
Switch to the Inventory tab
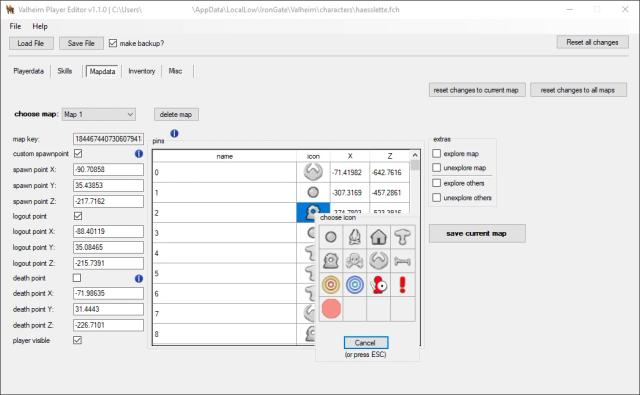(x=142, y=71)
